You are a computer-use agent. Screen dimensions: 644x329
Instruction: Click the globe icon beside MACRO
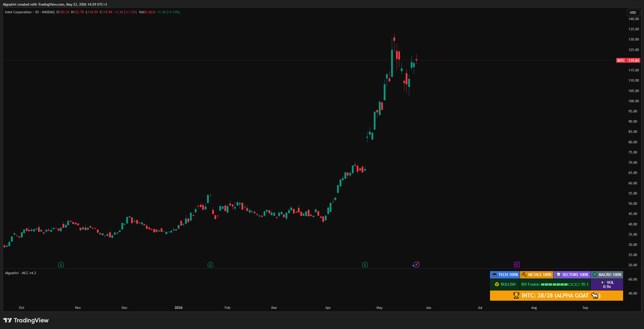[595, 275]
